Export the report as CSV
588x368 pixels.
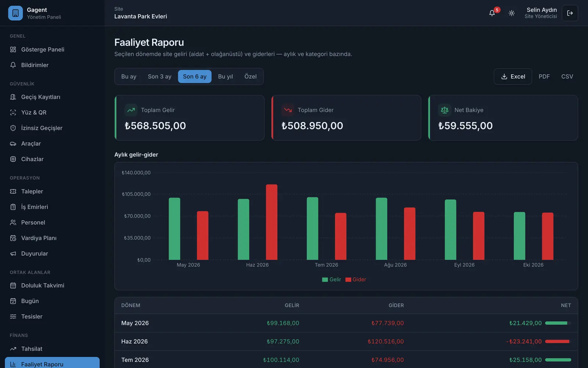pos(567,77)
